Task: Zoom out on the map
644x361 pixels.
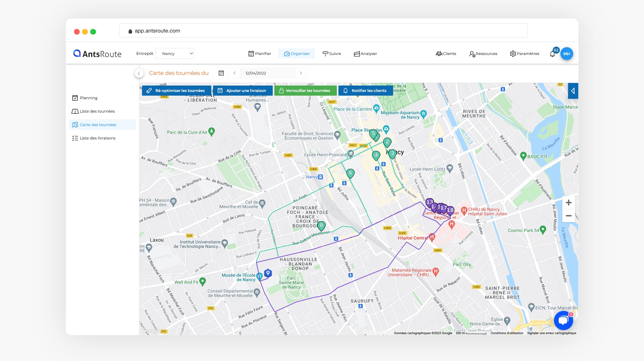Action: [568, 216]
